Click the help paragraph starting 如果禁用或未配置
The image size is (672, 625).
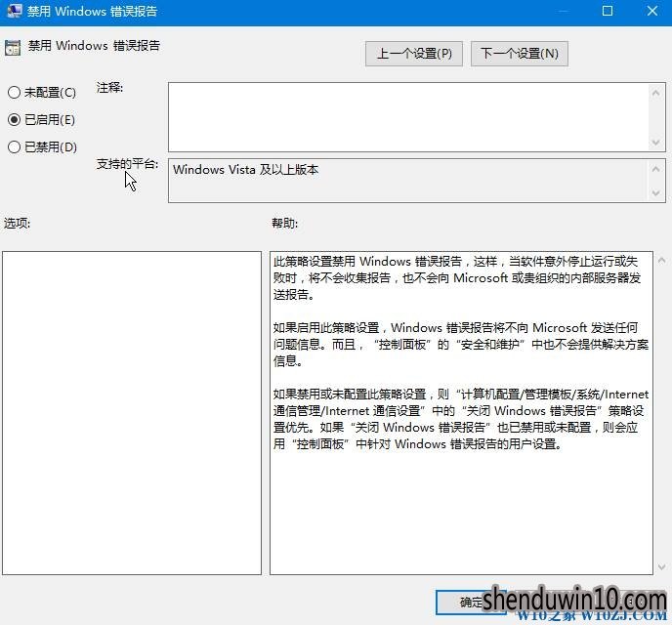(x=461, y=419)
